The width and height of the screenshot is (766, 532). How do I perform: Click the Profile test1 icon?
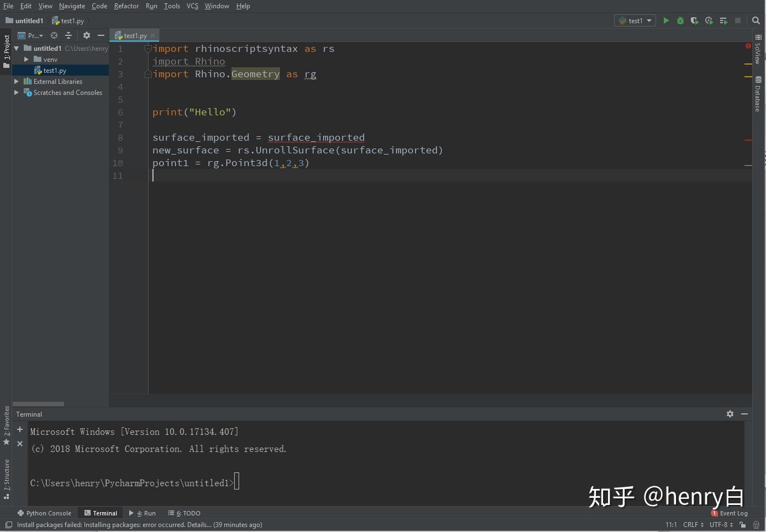click(x=709, y=20)
